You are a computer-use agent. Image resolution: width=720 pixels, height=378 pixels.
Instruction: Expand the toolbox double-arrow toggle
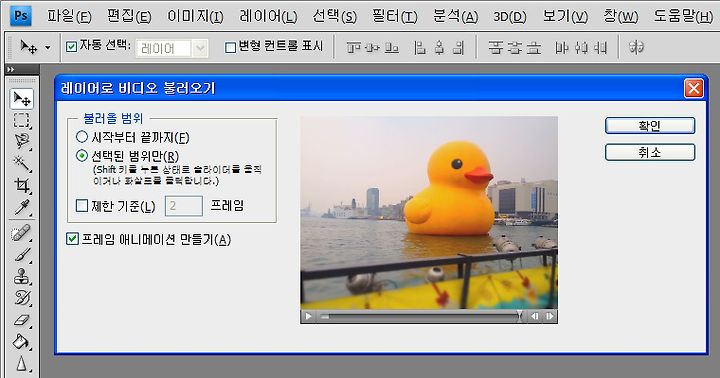(x=11, y=69)
